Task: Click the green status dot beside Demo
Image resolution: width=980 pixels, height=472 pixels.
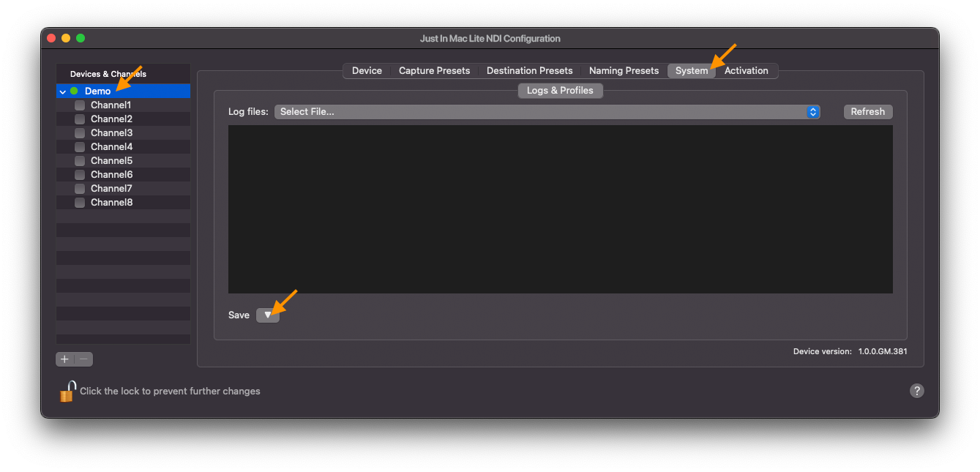Action: click(x=74, y=91)
